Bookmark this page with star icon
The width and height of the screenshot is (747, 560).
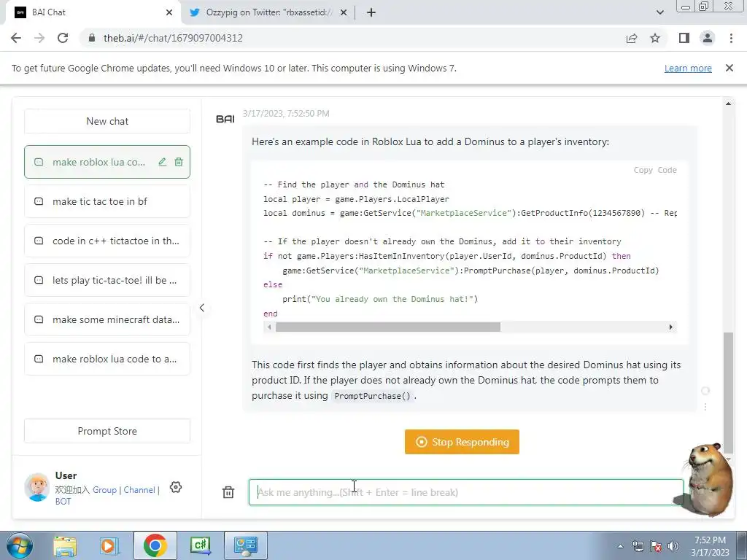tap(655, 38)
